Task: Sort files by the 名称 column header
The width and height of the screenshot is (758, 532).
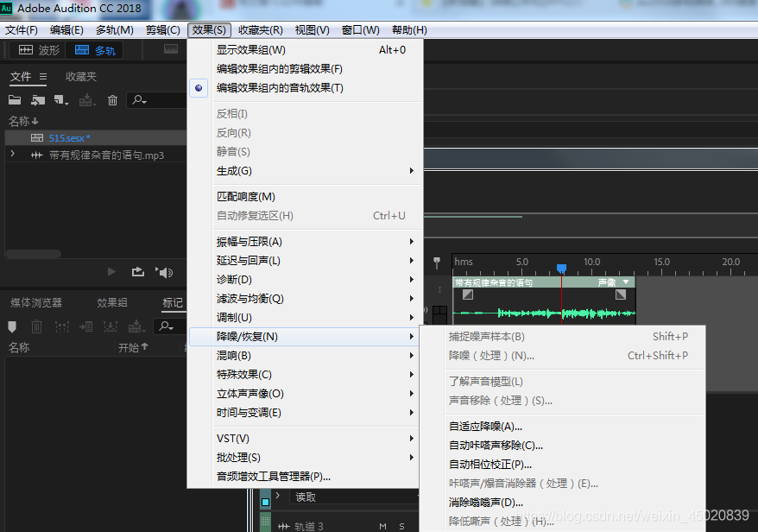Action: point(23,121)
